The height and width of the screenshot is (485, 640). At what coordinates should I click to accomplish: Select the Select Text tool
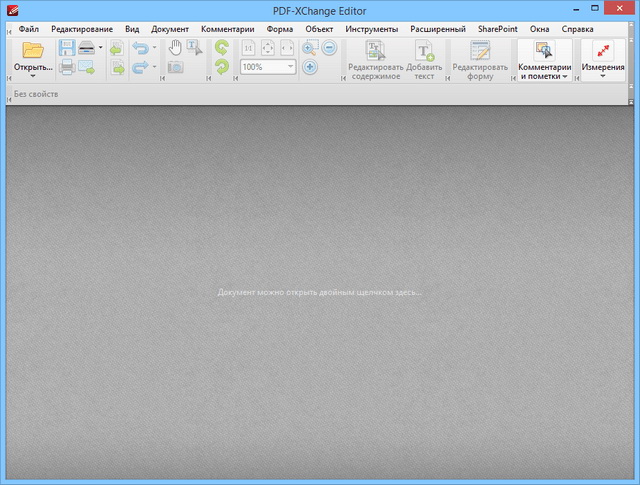194,48
